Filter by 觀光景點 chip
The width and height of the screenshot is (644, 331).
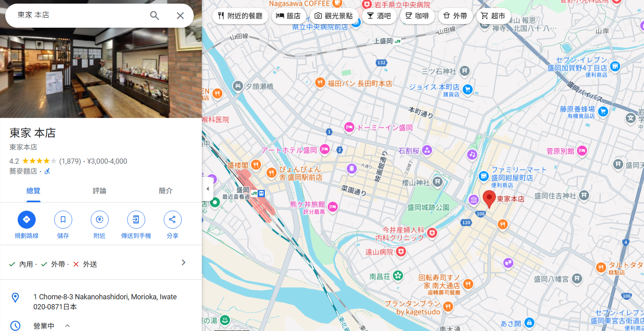pyautogui.click(x=334, y=16)
